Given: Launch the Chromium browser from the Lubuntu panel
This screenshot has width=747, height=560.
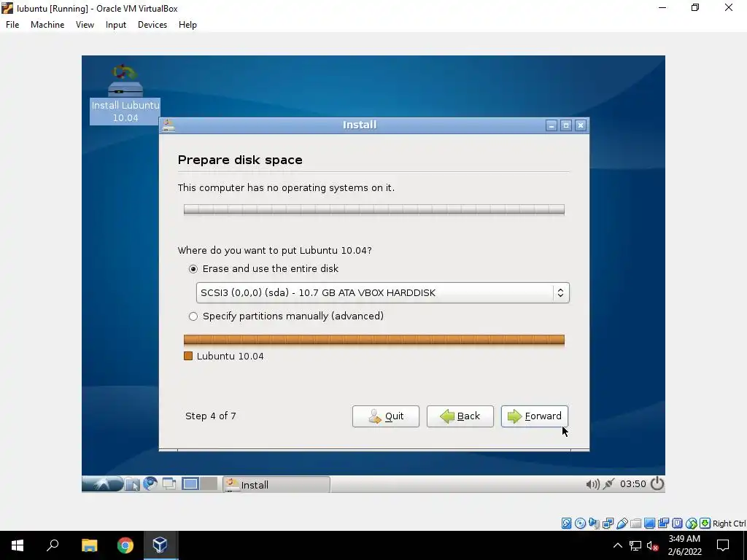Looking at the screenshot, I should pyautogui.click(x=150, y=484).
